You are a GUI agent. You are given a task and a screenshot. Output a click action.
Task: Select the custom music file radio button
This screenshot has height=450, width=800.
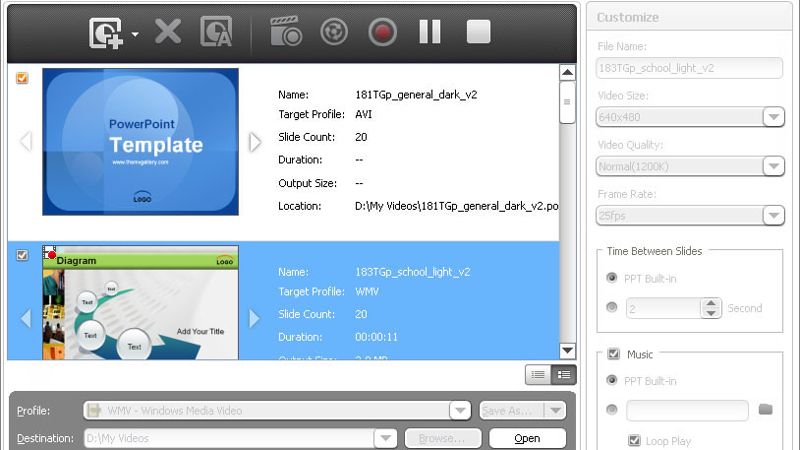(x=612, y=409)
